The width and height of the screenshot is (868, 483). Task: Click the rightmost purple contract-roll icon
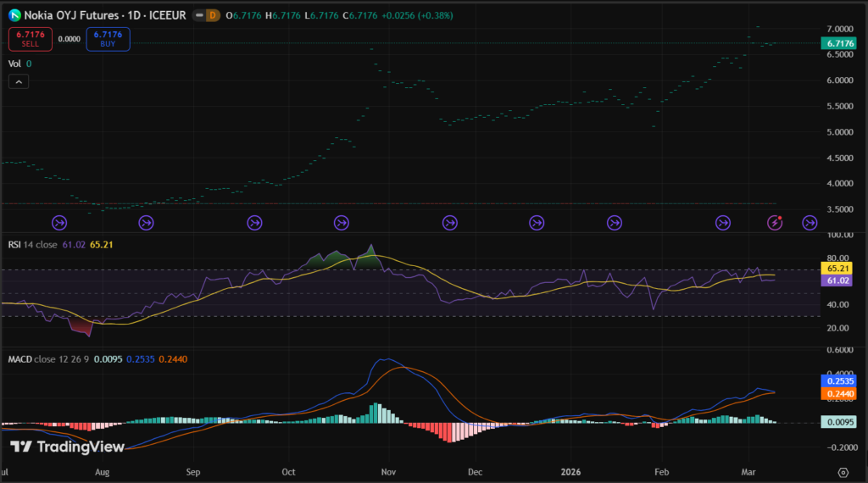coord(810,222)
